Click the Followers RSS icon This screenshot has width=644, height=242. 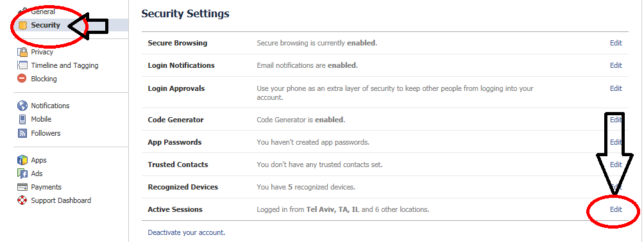click(x=22, y=133)
